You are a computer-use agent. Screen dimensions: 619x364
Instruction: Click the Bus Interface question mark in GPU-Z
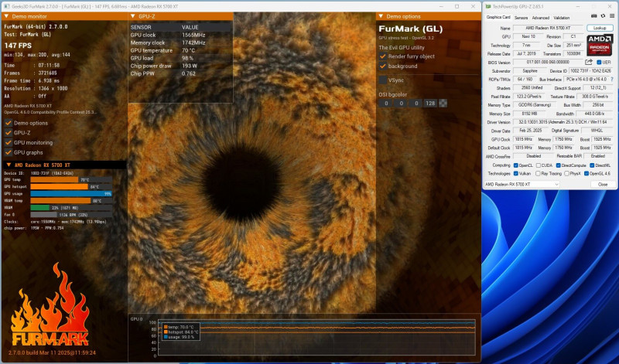tap(612, 80)
